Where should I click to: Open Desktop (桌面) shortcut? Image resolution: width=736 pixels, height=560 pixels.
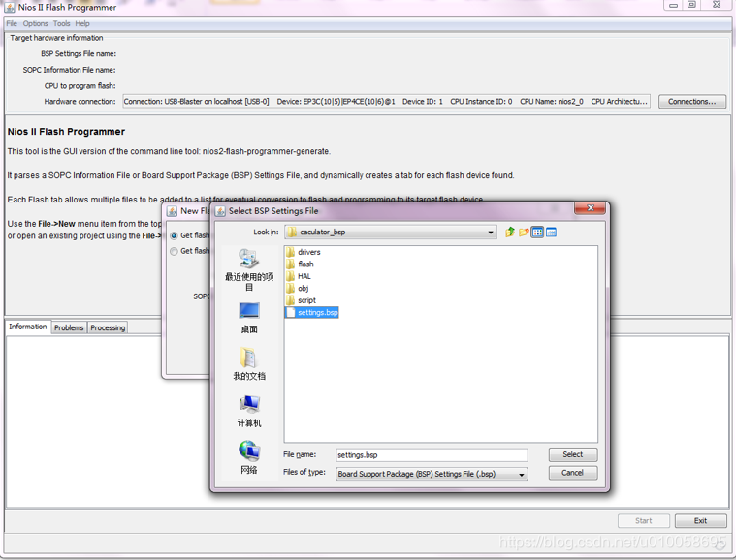[x=249, y=318]
